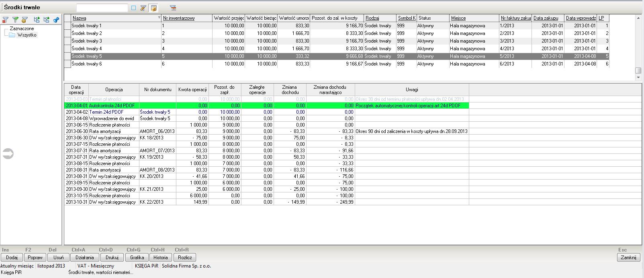Viewport: 644px width, 278px height.
Task: Open the Nazwa column filter dropdown arrow
Action: pyautogui.click(x=159, y=18)
